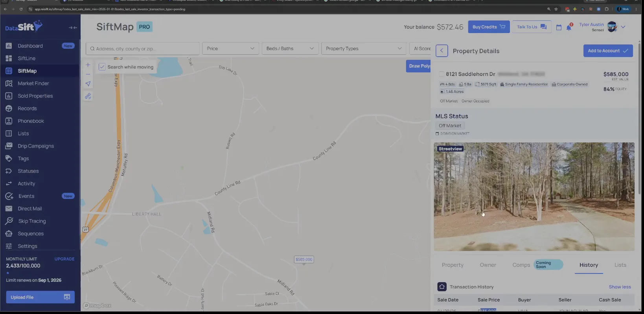Open the notifications bell
This screenshot has width=644, height=314.
click(x=569, y=27)
